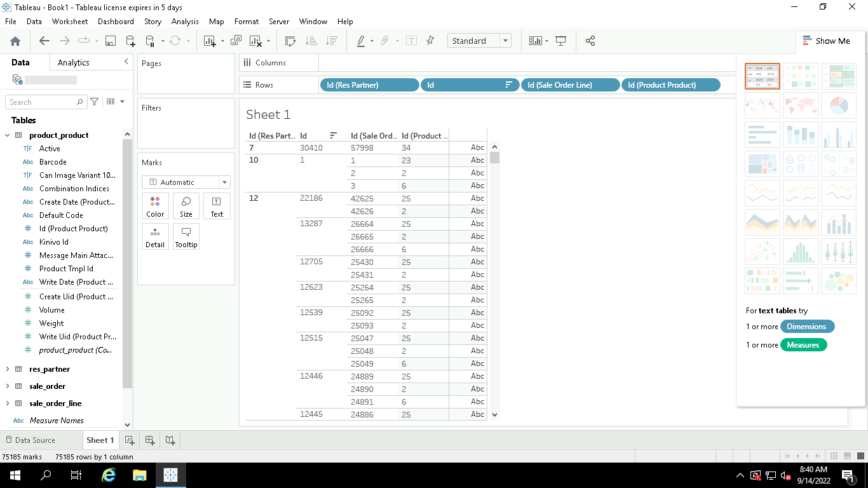Open the Color marks card
The width and height of the screenshot is (868, 488).
point(155,206)
